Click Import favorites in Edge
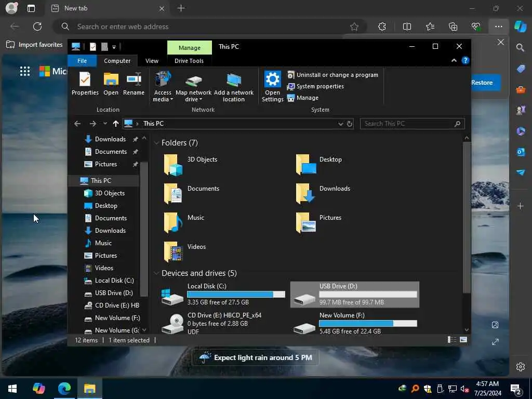This screenshot has height=399, width=532. pyautogui.click(x=35, y=45)
